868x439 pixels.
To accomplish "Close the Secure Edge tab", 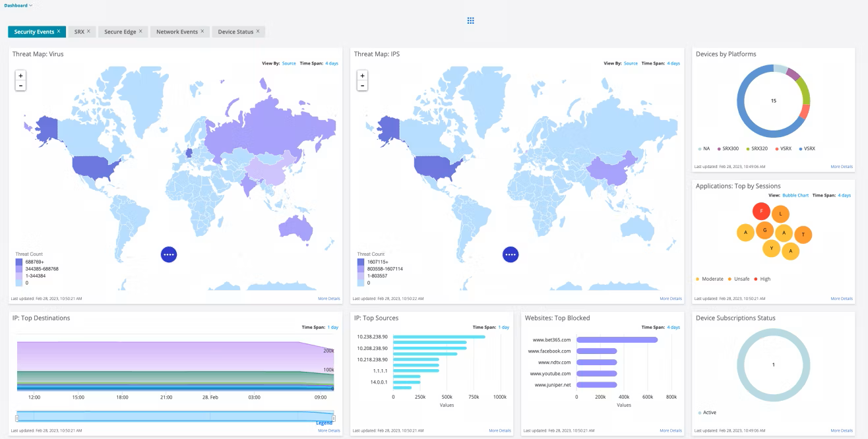I will 140,31.
